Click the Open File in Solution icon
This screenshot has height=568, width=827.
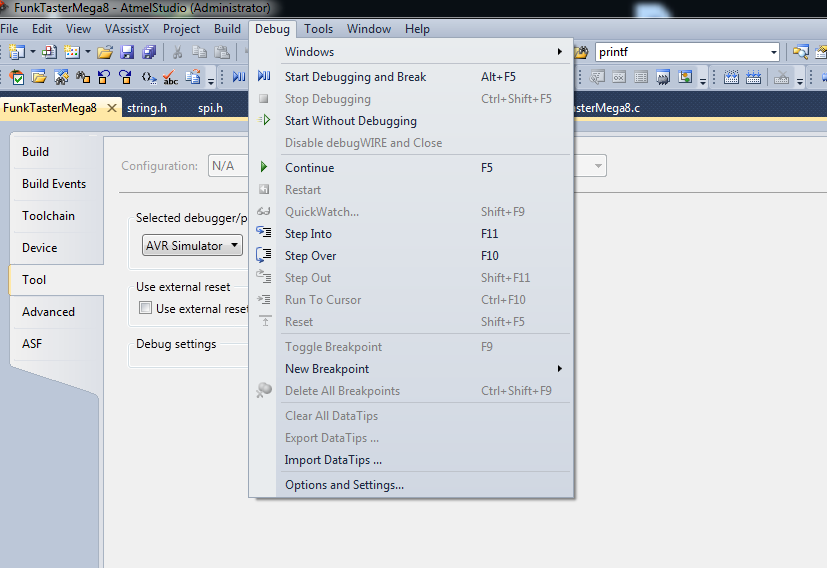point(39,78)
